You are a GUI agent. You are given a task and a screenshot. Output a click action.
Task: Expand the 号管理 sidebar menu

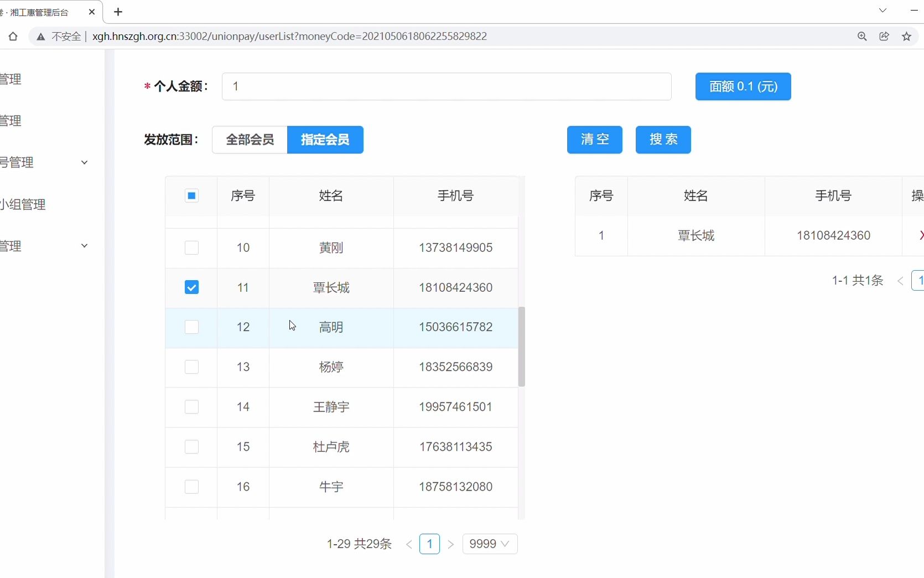click(44, 163)
